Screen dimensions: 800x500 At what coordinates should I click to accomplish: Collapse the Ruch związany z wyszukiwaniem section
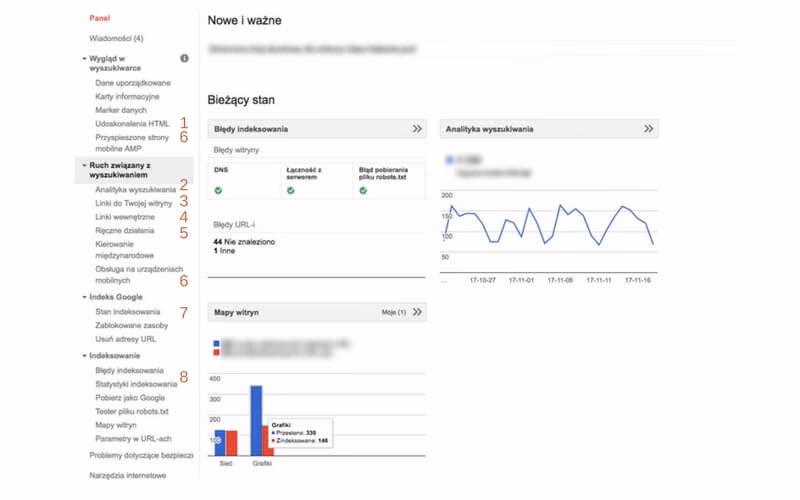pyautogui.click(x=84, y=165)
